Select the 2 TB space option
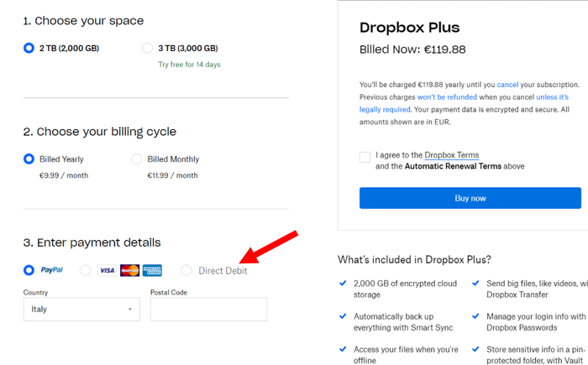The image size is (588, 365). pos(30,49)
